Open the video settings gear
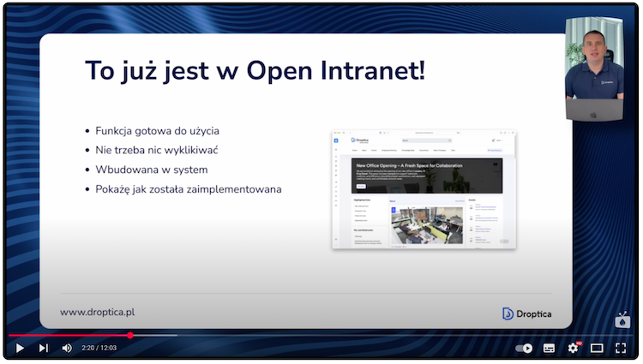This screenshot has width=643, height=364. click(574, 348)
